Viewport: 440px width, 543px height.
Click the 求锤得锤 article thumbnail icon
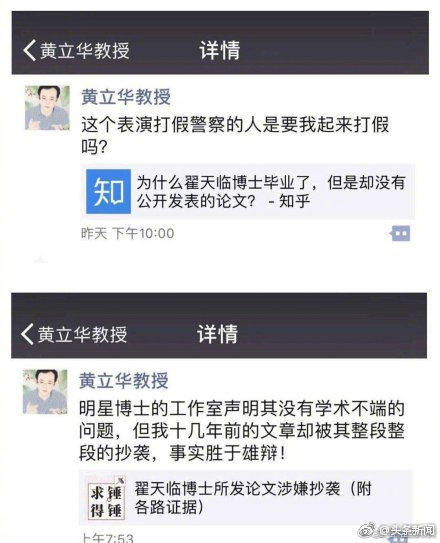point(106,499)
